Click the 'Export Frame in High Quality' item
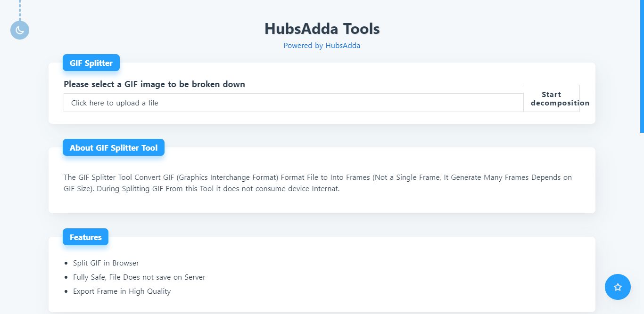The image size is (644, 314). [122, 291]
